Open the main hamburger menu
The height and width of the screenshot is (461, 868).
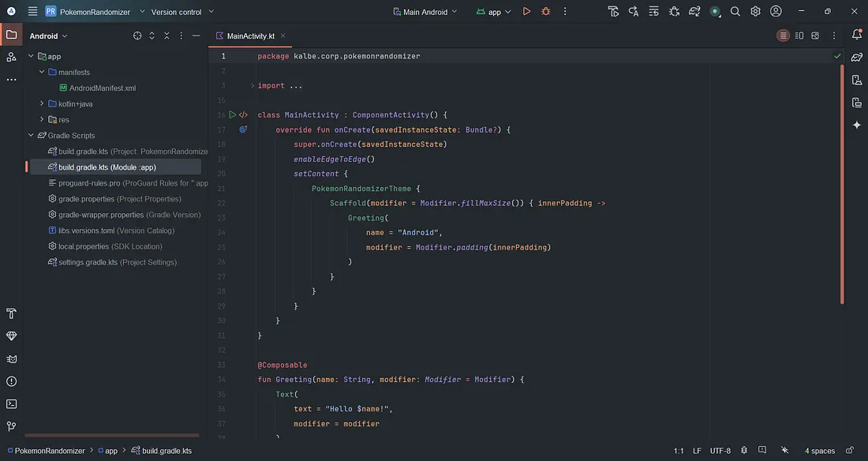pyautogui.click(x=32, y=11)
